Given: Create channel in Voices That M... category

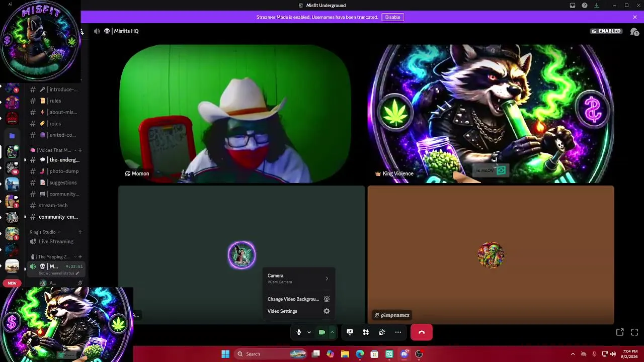Looking at the screenshot, I should pyautogui.click(x=80, y=150).
